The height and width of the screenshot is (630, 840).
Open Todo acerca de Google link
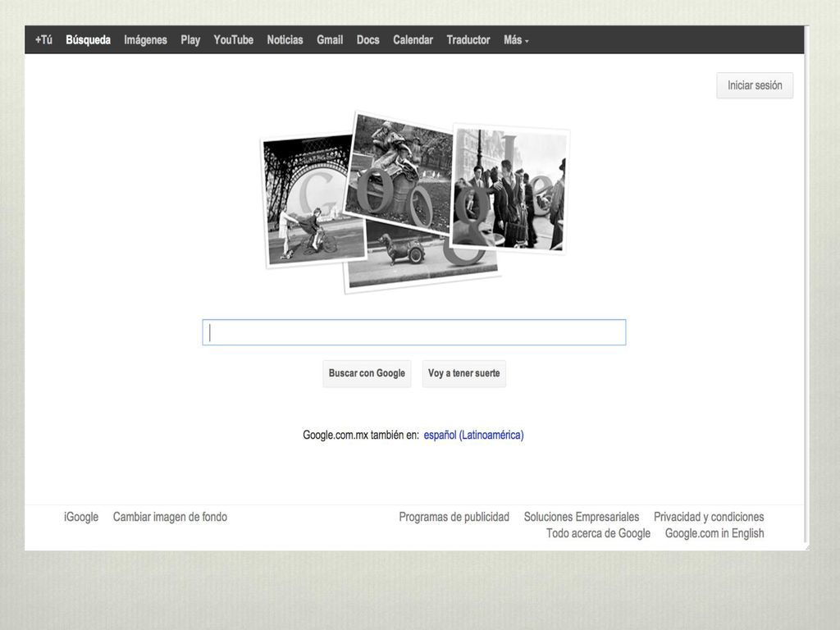598,533
